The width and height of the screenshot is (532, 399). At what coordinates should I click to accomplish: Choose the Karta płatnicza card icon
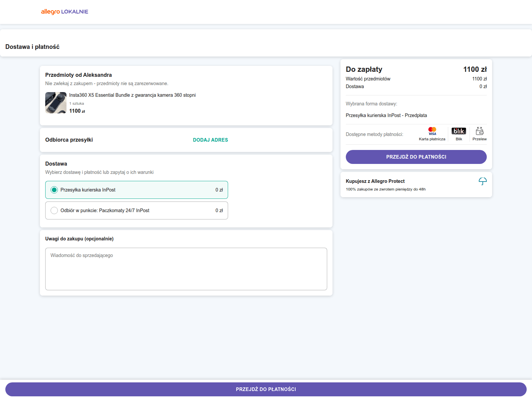pos(432,131)
